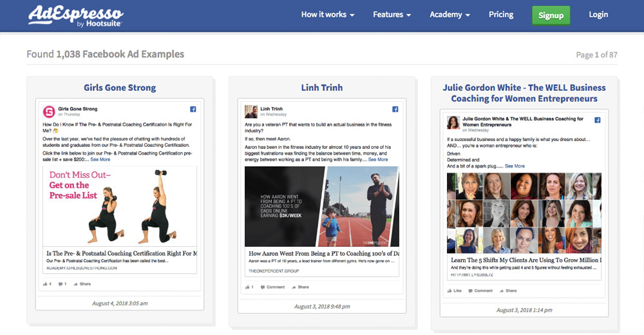The image size is (644, 335).
Task: Click Share in Girls Gone Strong ad
Action: point(82,284)
